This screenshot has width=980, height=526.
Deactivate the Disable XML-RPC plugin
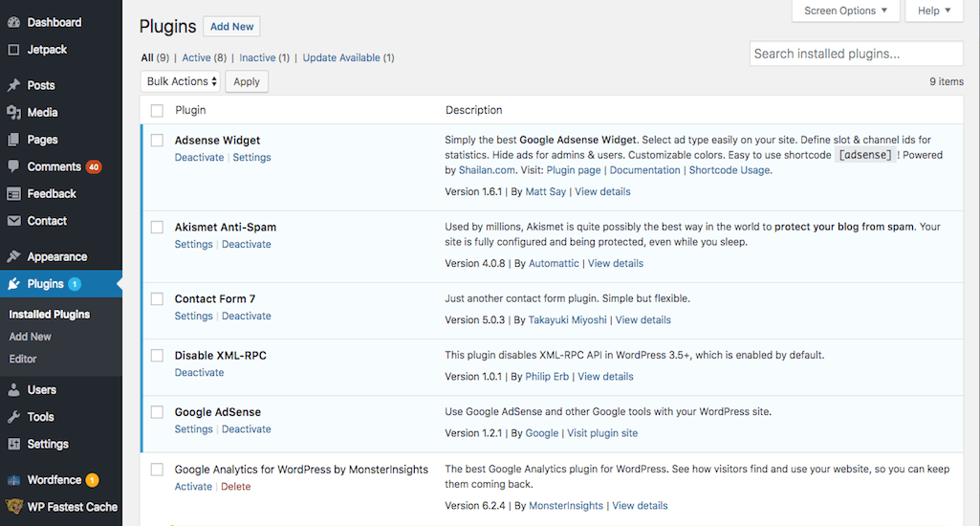click(x=200, y=373)
